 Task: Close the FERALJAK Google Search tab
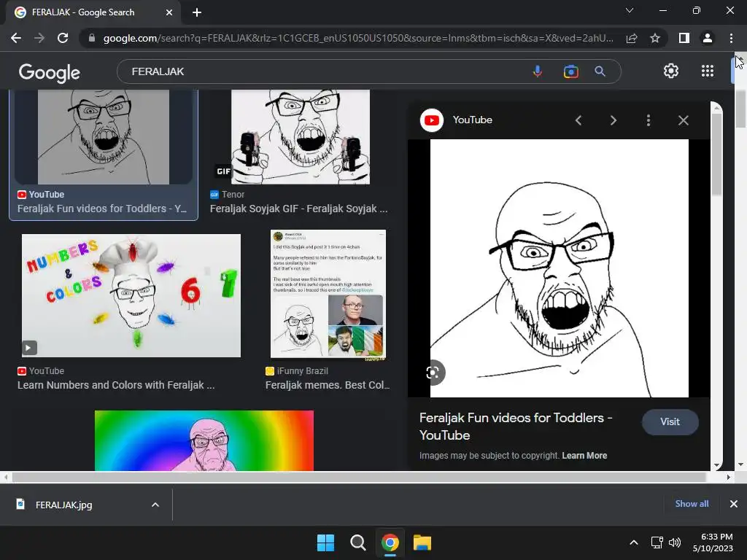[x=169, y=12]
